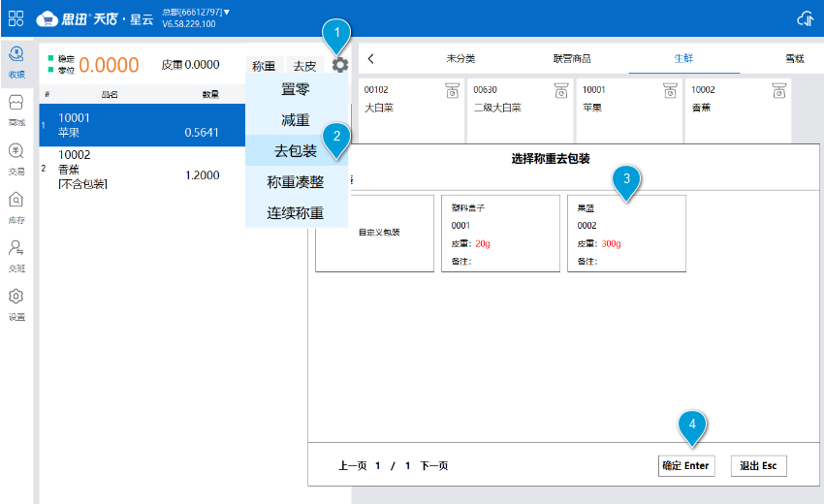Image resolution: width=824 pixels, height=504 pixels.
Task: Choose the 00102 大白菜 product card
Action: [x=411, y=110]
